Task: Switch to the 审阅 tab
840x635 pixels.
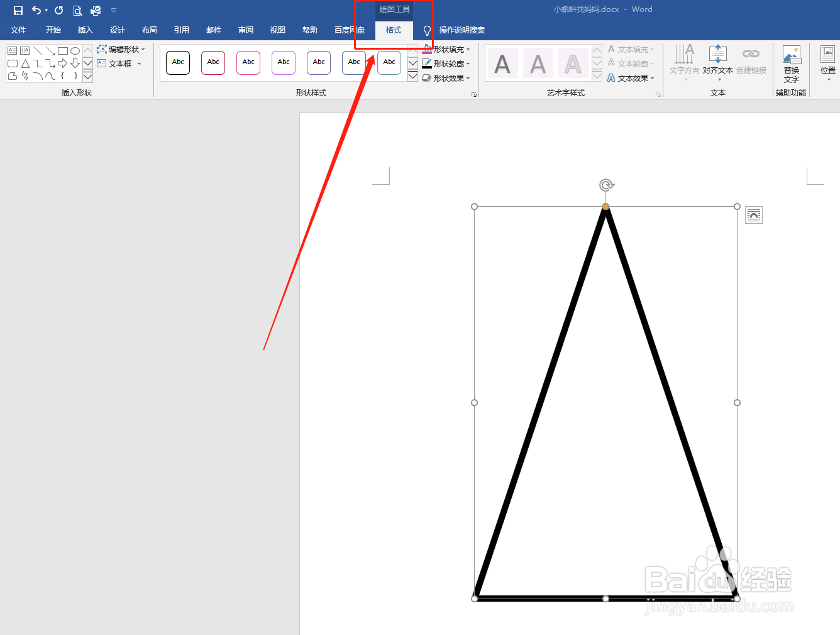Action: click(x=246, y=30)
